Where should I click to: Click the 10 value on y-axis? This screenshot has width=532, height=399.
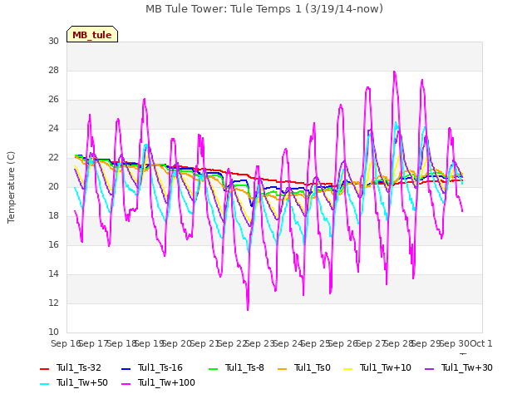[53, 332]
